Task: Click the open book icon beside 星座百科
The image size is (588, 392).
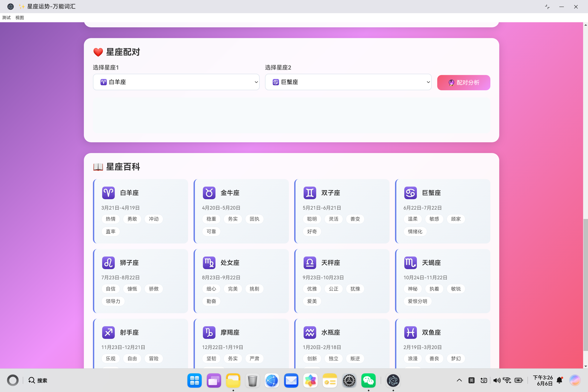Action: (98, 167)
